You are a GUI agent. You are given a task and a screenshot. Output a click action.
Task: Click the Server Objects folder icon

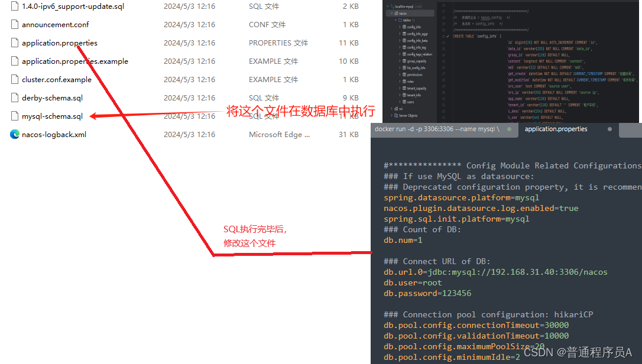(396, 115)
